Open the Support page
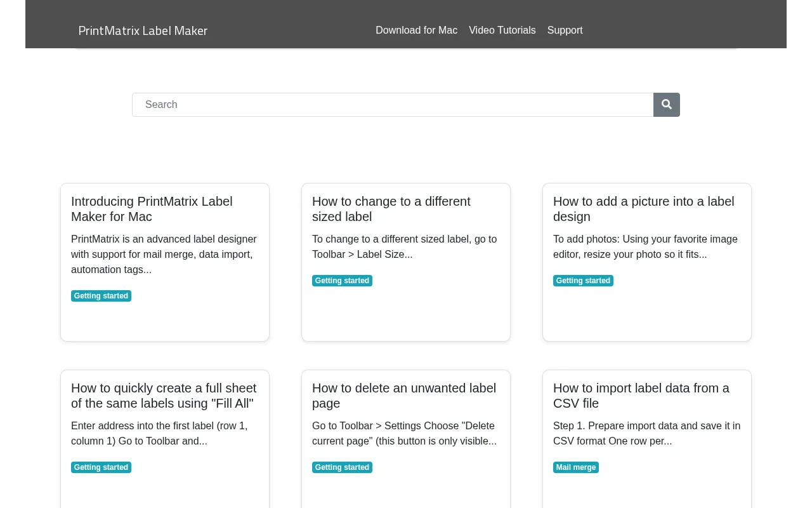The width and height of the screenshot is (812, 508). coord(565,30)
